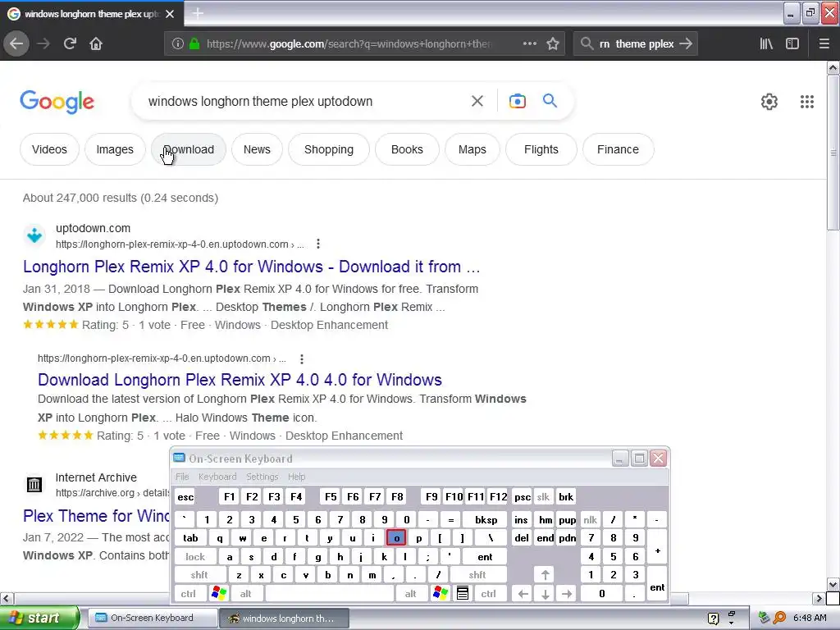
Task: Toggle the caps 'lock' key
Action: [195, 557]
